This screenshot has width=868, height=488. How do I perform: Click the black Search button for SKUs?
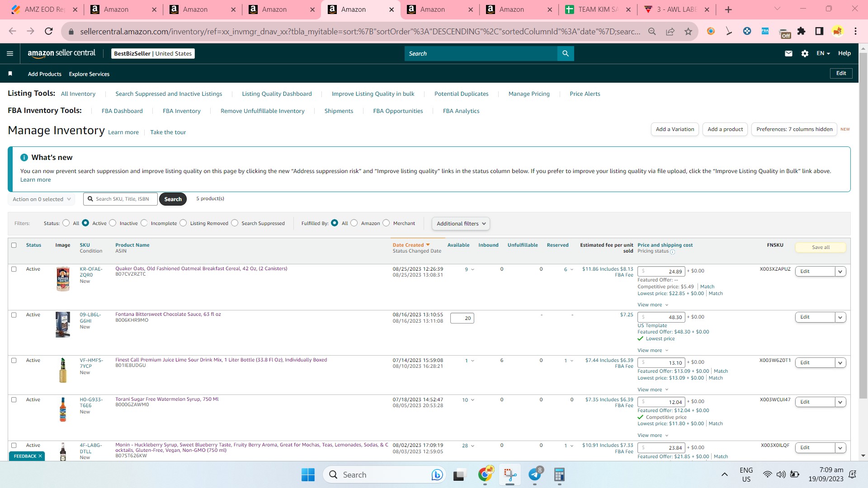click(x=173, y=199)
